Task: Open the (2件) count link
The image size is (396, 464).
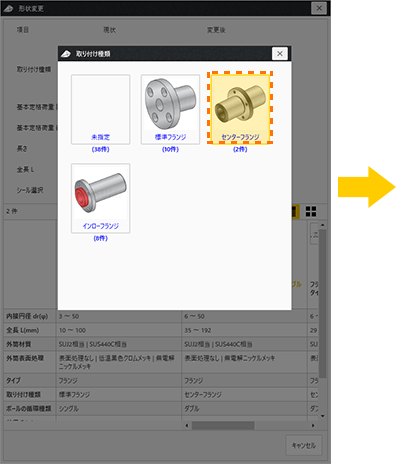Action: pos(240,150)
